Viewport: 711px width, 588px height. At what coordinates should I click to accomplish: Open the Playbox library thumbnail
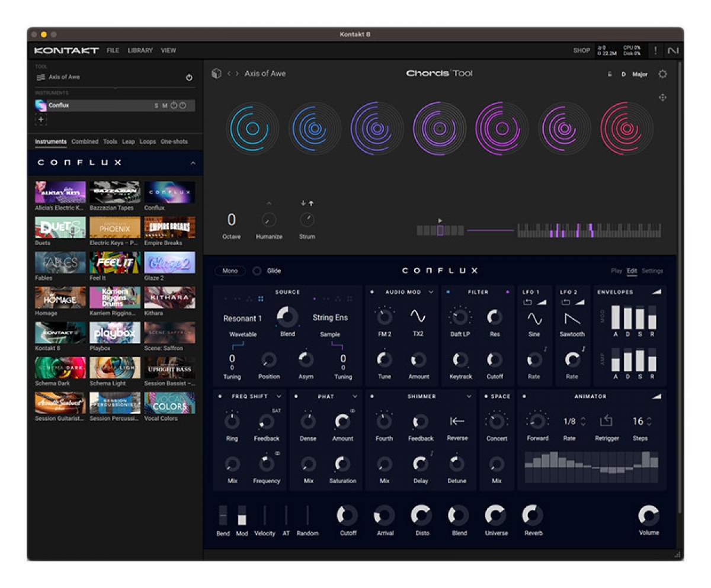click(x=115, y=333)
